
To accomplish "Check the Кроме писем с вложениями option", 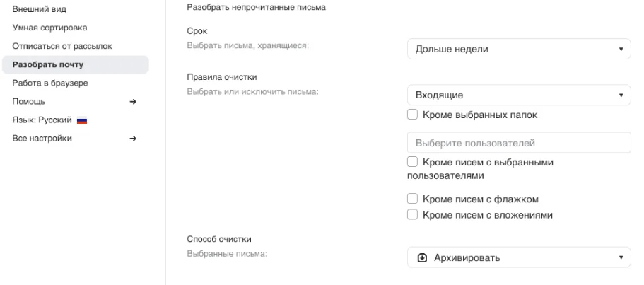I will pyautogui.click(x=412, y=215).
